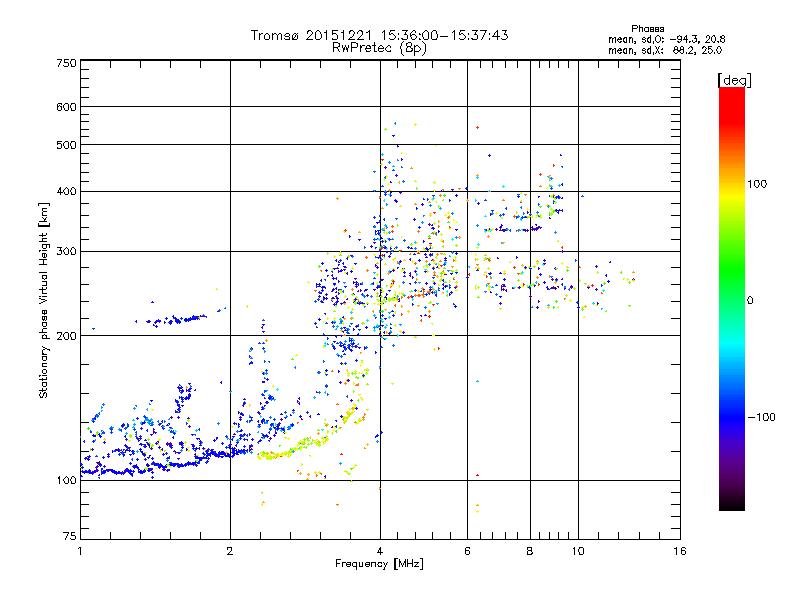Screen dimensions: 800x600
Task: Click the plot title 'Tromsø 20151221 15:36:00-15:37:43'
Action: 379,35
